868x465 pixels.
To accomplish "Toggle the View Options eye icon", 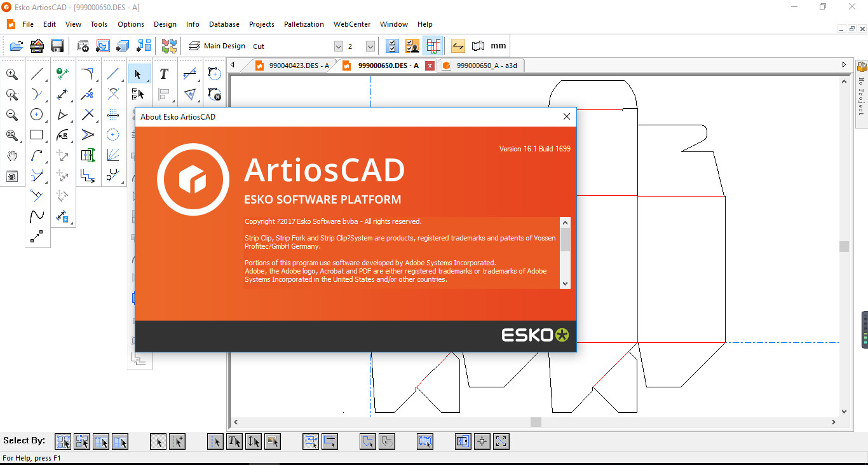I will pos(11,176).
